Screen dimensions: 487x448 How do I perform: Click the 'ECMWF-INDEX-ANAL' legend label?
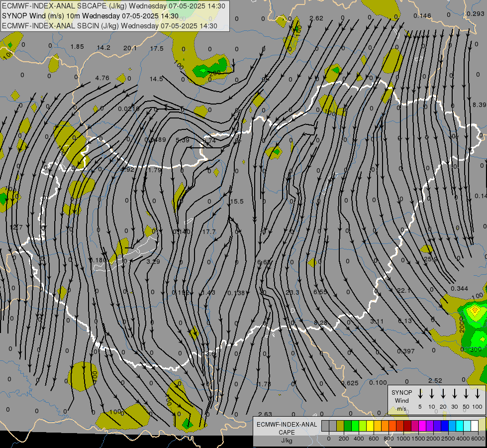tap(287, 425)
